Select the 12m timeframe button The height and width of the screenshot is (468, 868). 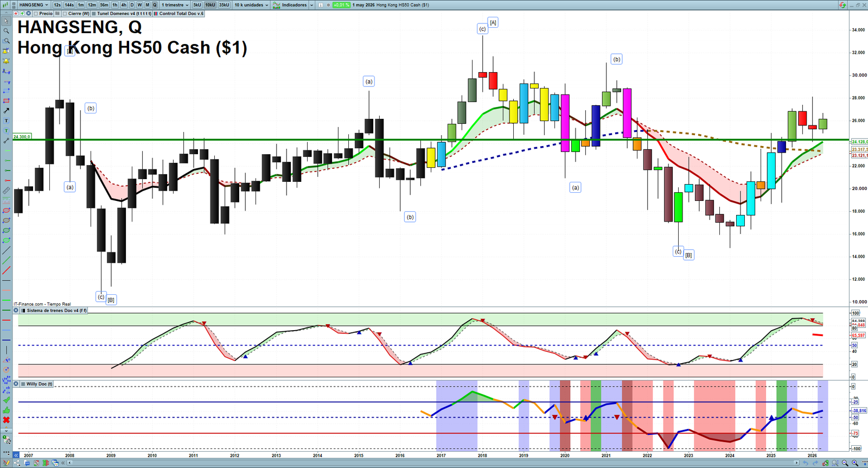point(92,5)
